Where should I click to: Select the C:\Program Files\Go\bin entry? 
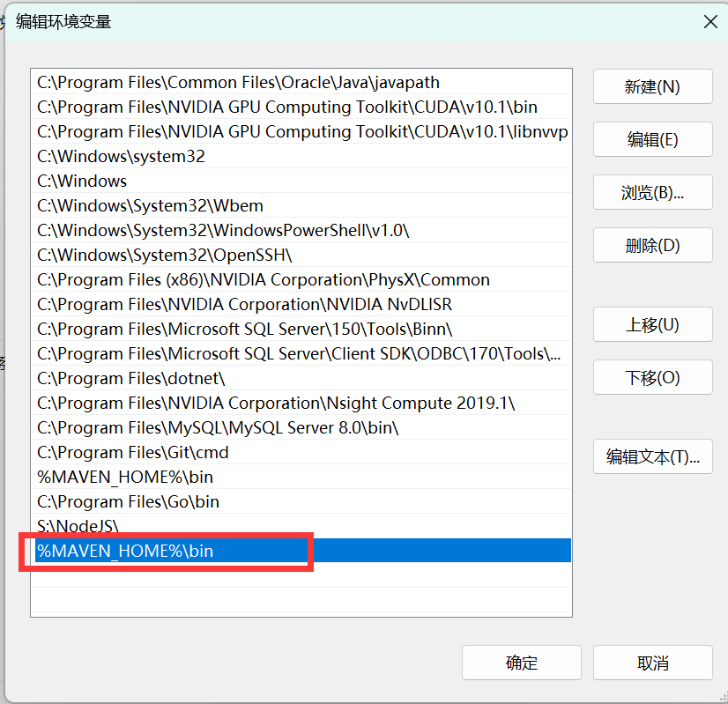pos(301,501)
